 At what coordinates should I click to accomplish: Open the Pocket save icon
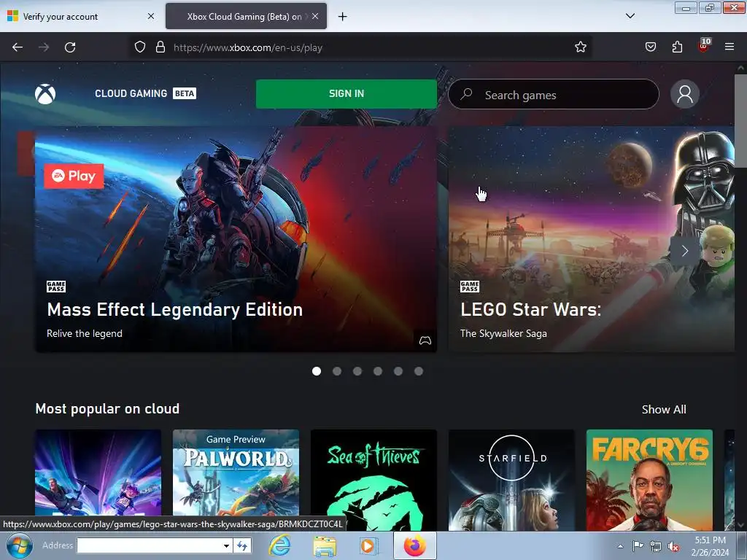point(650,47)
